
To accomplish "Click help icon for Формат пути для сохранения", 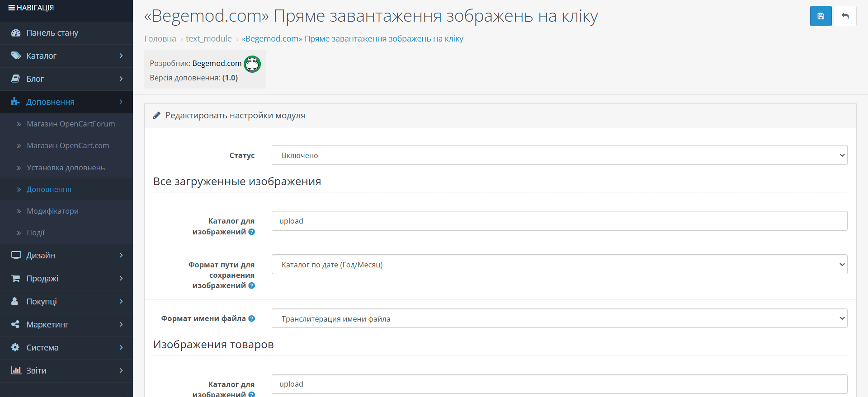I will (x=252, y=285).
